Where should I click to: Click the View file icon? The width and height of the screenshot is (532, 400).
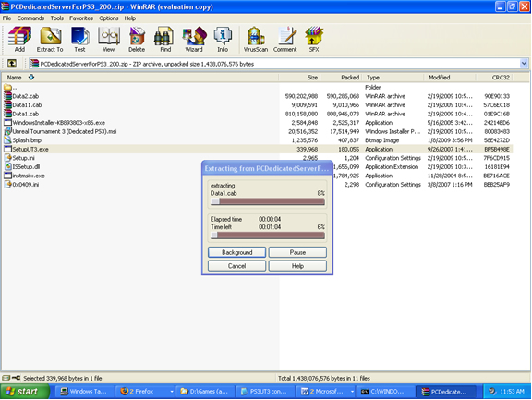pyautogui.click(x=109, y=36)
